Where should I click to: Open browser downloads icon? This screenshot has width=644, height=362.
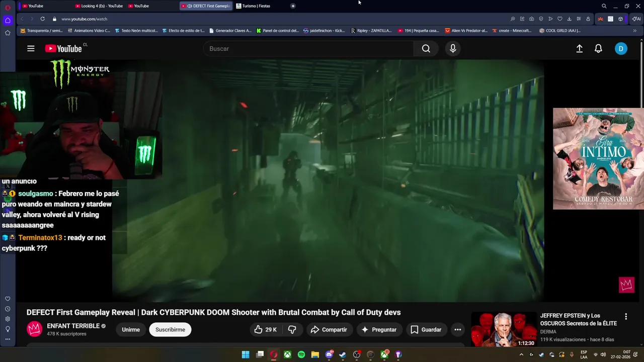[x=569, y=19]
